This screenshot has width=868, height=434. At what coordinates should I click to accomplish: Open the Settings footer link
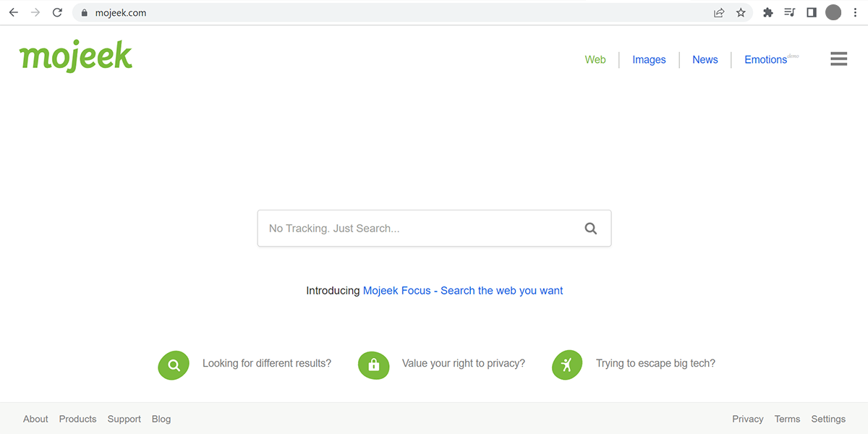pyautogui.click(x=828, y=419)
